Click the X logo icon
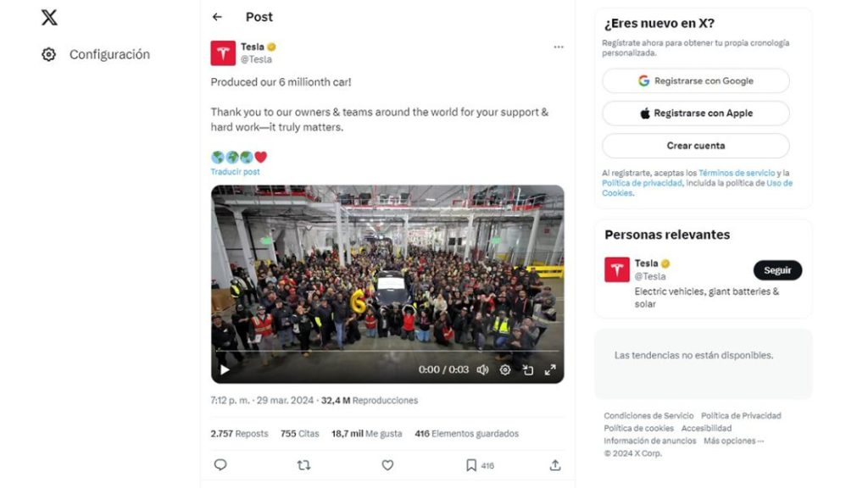 point(49,17)
